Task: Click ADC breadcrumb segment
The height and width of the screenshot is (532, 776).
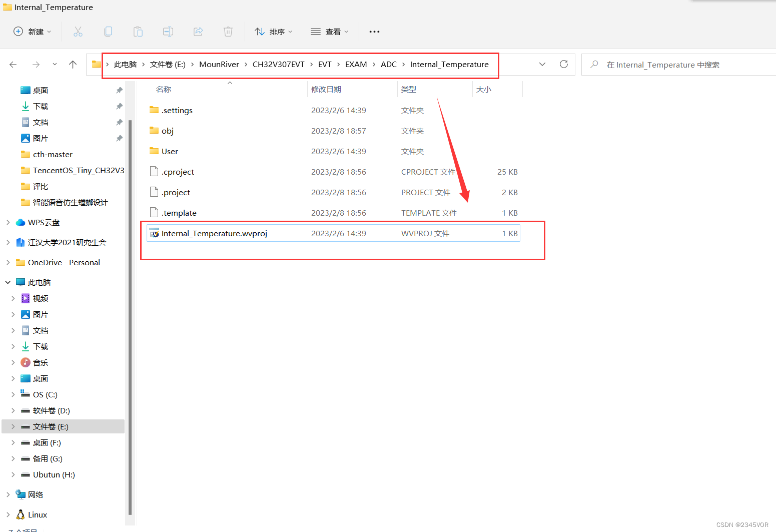Action: coord(389,65)
